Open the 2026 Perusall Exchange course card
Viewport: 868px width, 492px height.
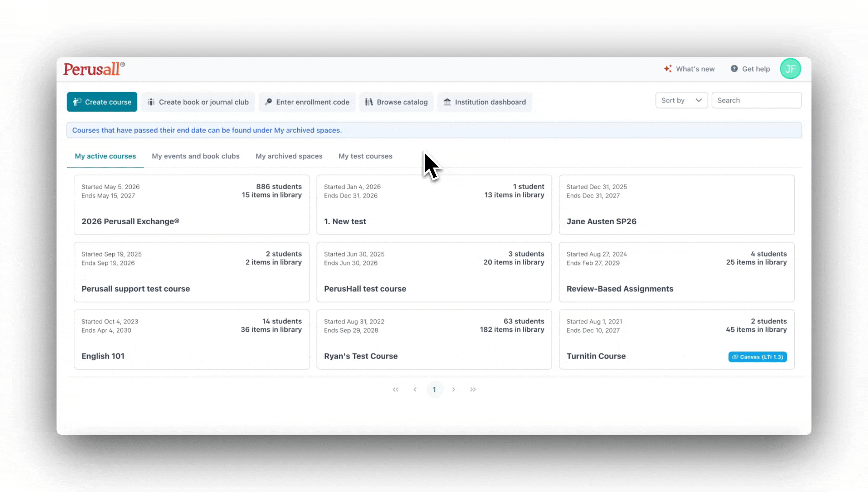(191, 205)
